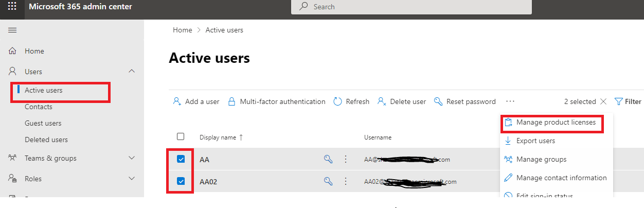Click the search magnifier icon

pos(304,6)
